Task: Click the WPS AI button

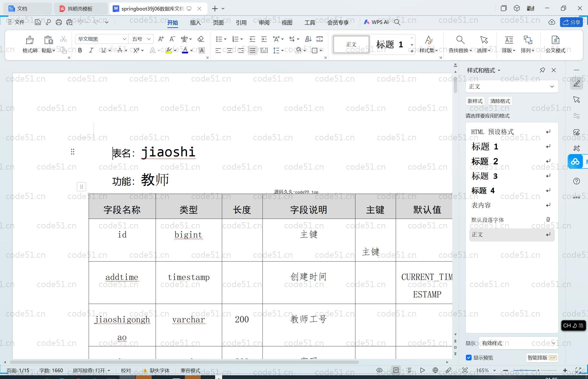Action: pos(376,22)
